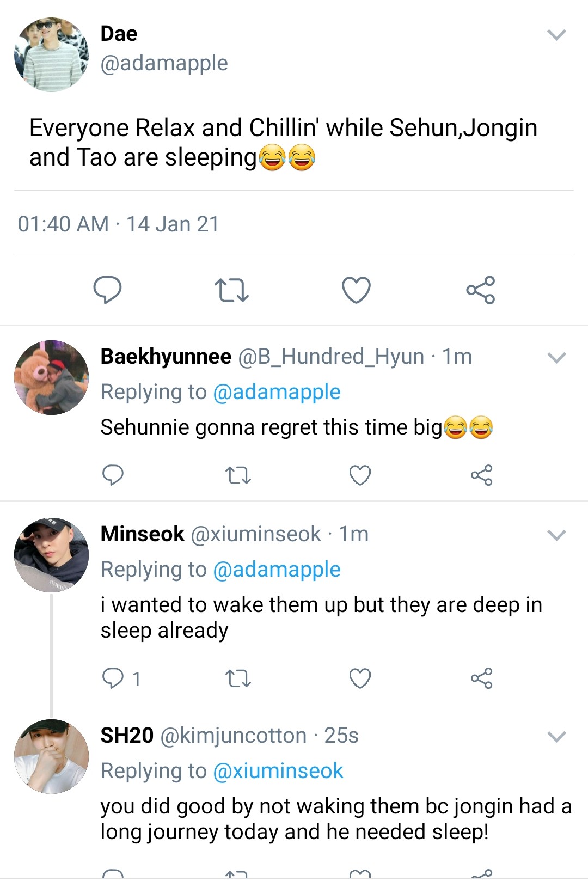Like Minseok's reply

pos(360,678)
